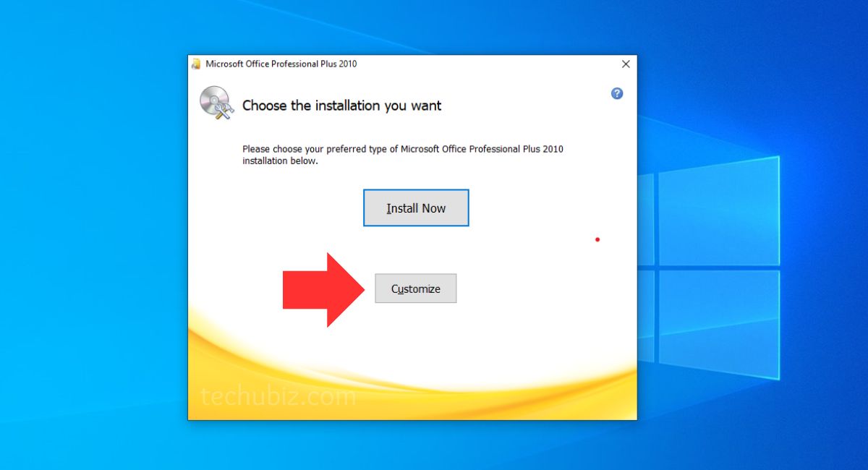Click the Office setup icon in title bar
This screenshot has width=868, height=470.
(196, 64)
